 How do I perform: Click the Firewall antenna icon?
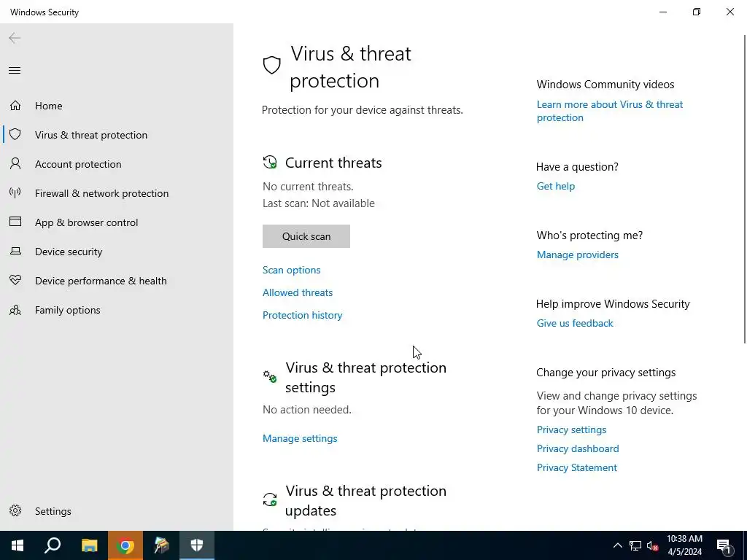click(15, 192)
